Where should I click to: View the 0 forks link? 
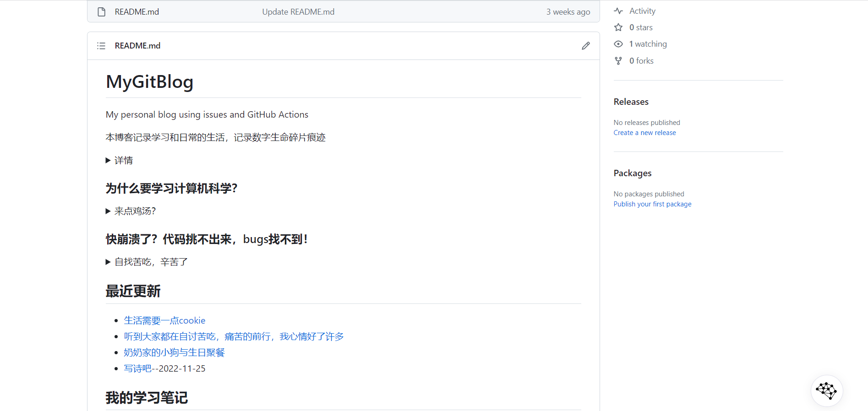point(641,61)
